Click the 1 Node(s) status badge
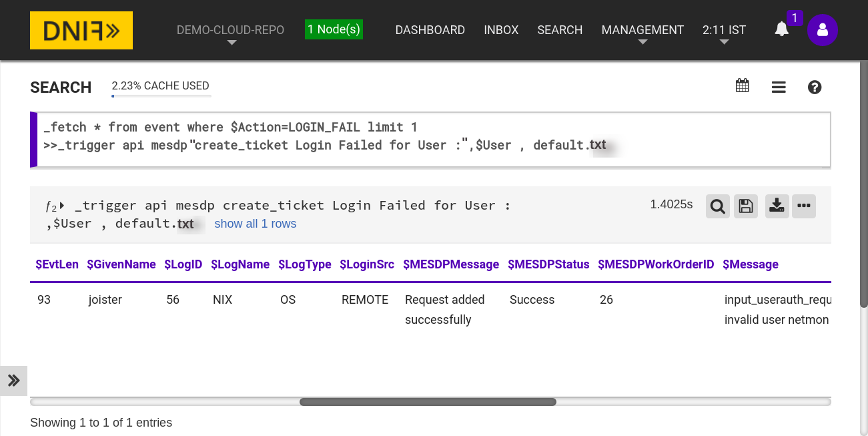This screenshot has width=868, height=436. pyautogui.click(x=334, y=29)
